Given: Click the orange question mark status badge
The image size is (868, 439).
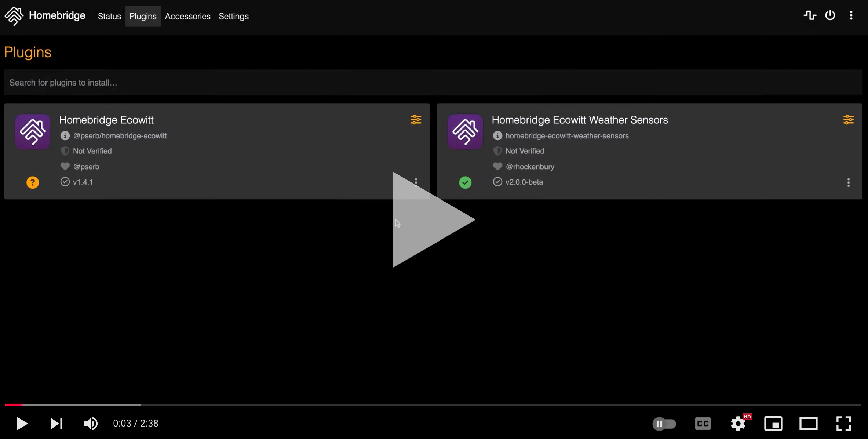Looking at the screenshot, I should point(33,182).
